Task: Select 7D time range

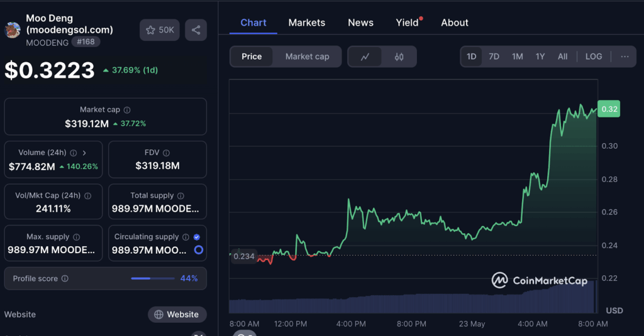Action: tap(494, 57)
